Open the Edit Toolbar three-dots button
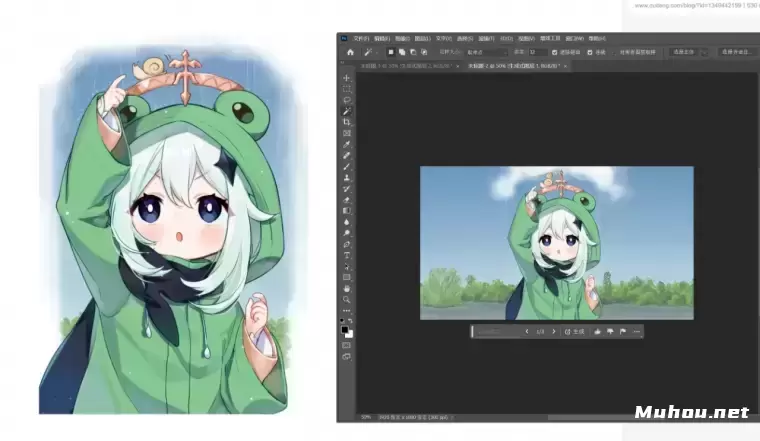The width and height of the screenshot is (760, 441). tap(347, 311)
